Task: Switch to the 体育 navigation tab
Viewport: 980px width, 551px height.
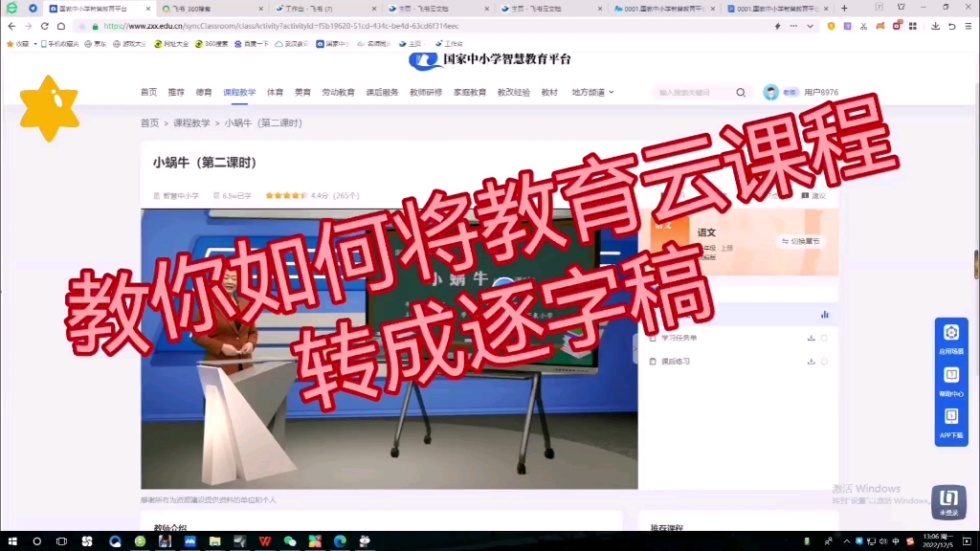Action: [276, 92]
